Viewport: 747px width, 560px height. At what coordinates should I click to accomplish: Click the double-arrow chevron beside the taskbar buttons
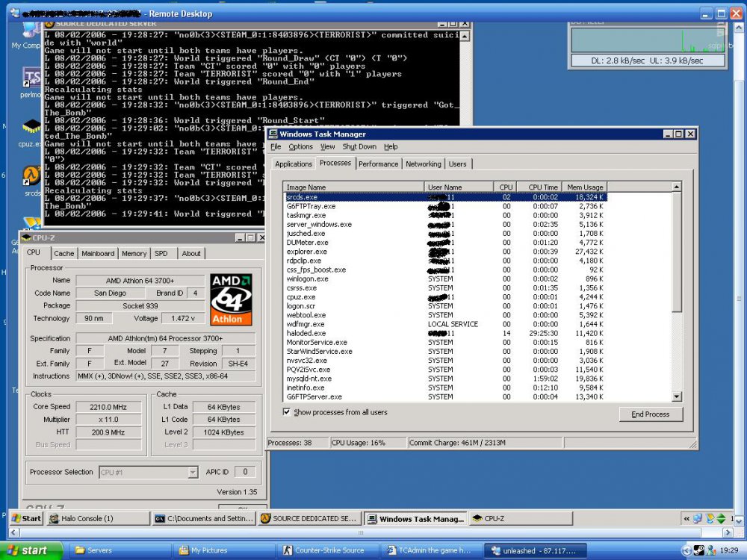tap(686, 518)
